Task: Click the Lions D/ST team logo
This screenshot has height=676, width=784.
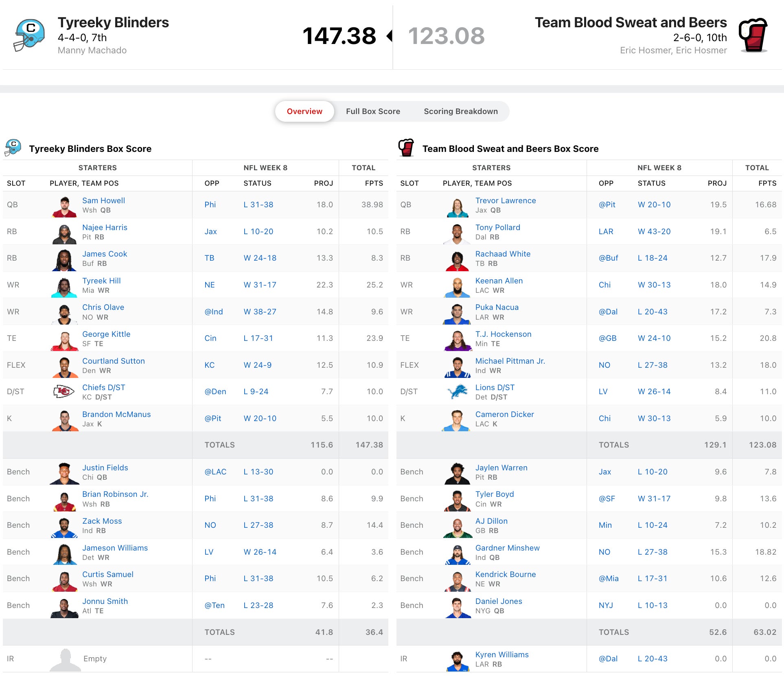Action: tap(457, 392)
